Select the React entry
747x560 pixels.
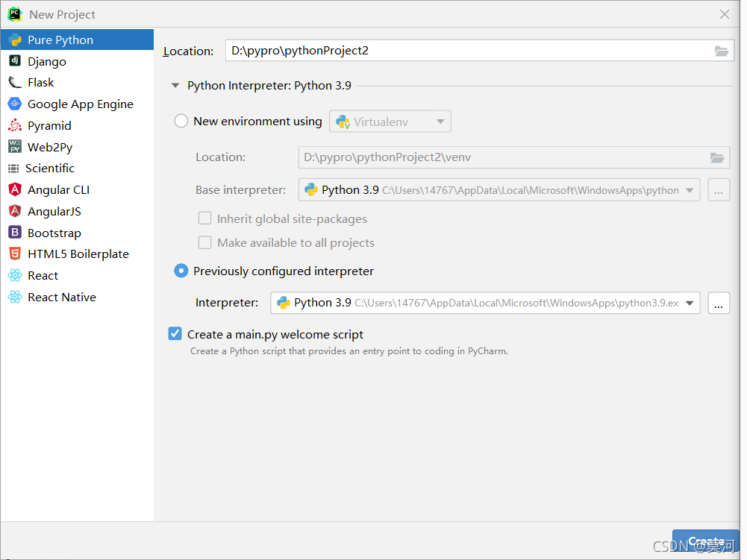[x=77, y=275]
